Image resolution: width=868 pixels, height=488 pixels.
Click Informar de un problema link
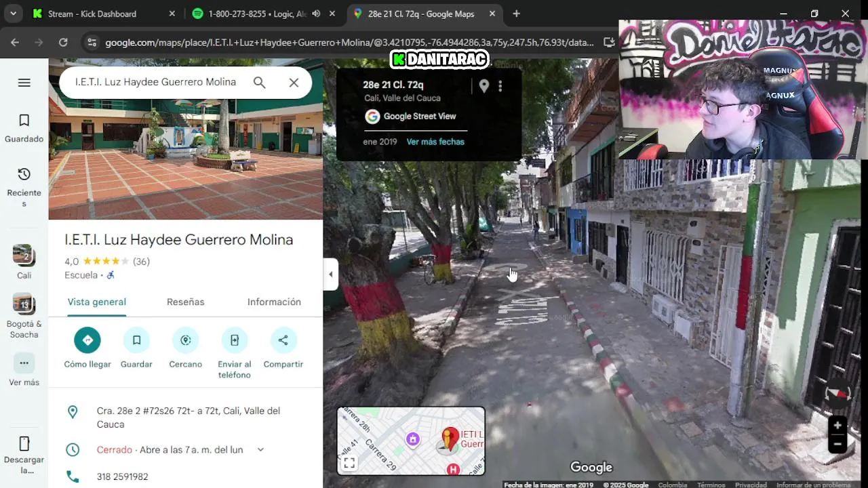click(x=814, y=485)
